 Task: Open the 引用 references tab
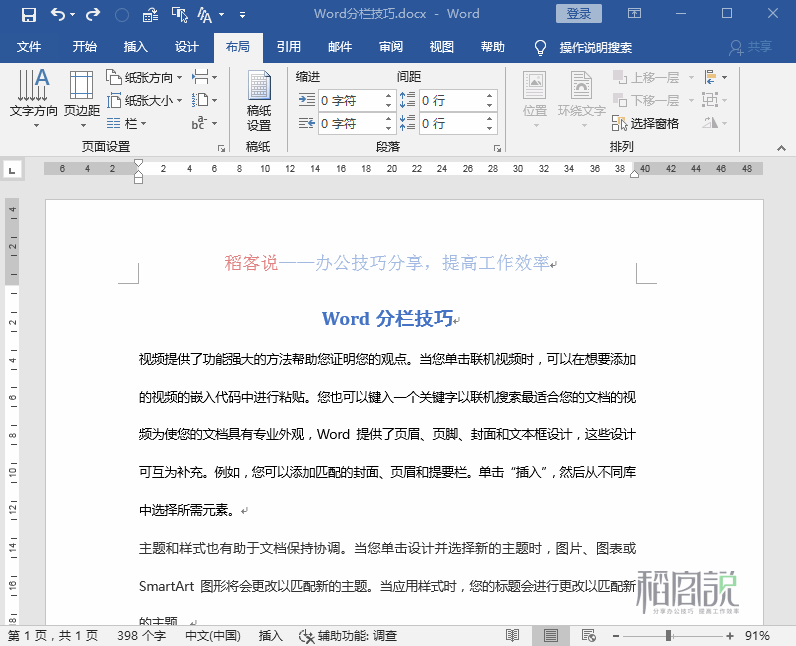tap(289, 47)
